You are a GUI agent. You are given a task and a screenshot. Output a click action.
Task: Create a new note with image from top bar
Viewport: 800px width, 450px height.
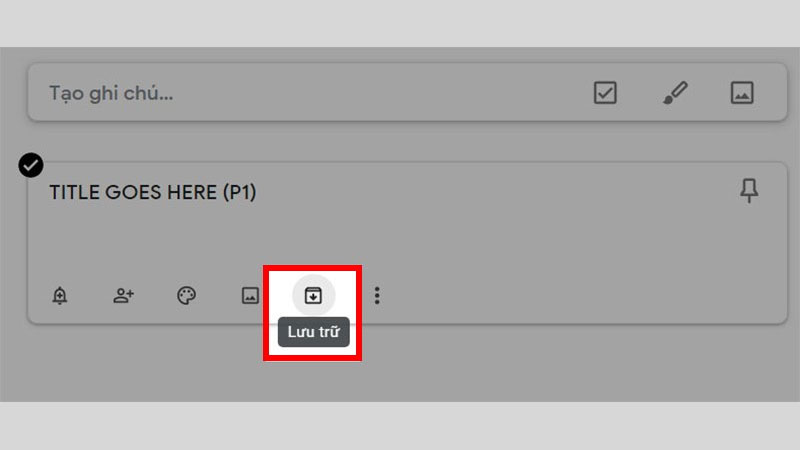coord(742,93)
